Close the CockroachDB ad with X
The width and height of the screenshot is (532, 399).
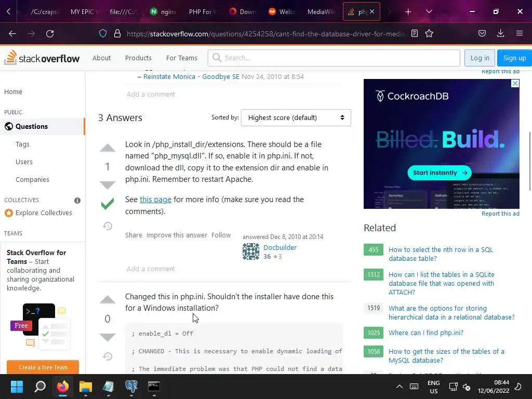[x=515, y=84]
